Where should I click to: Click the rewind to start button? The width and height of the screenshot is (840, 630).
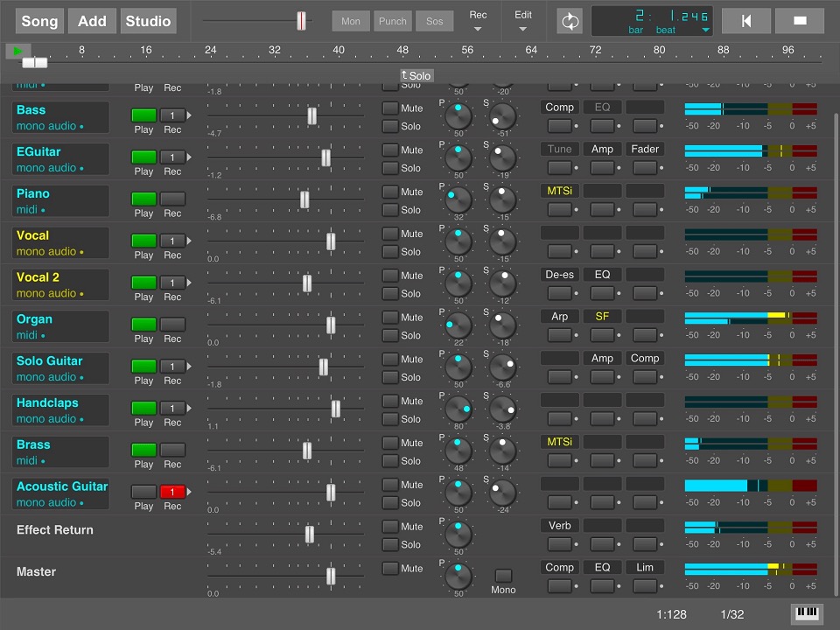pos(746,21)
